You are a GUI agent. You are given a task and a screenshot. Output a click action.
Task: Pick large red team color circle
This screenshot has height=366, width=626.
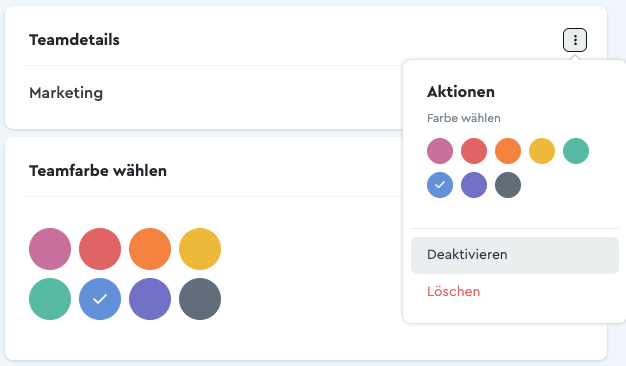[x=100, y=249]
